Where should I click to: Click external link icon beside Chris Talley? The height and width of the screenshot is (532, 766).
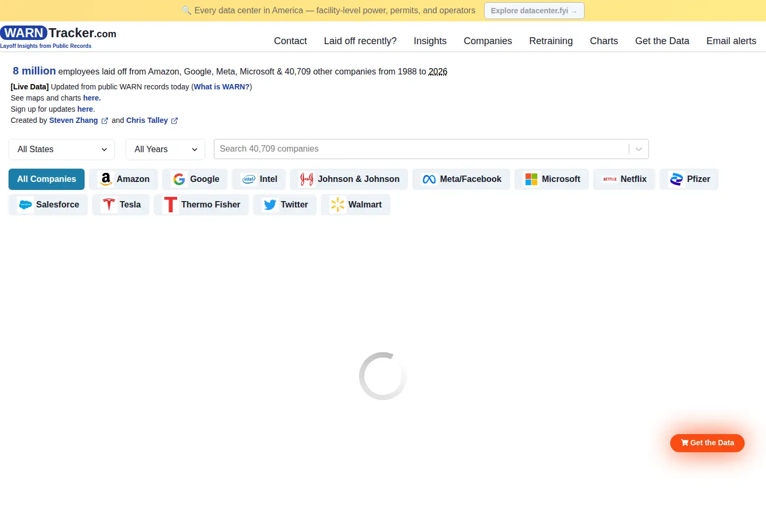click(174, 121)
